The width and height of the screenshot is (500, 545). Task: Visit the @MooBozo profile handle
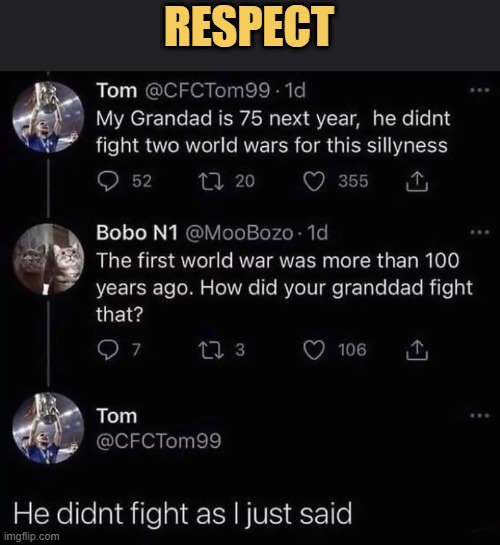[239, 233]
